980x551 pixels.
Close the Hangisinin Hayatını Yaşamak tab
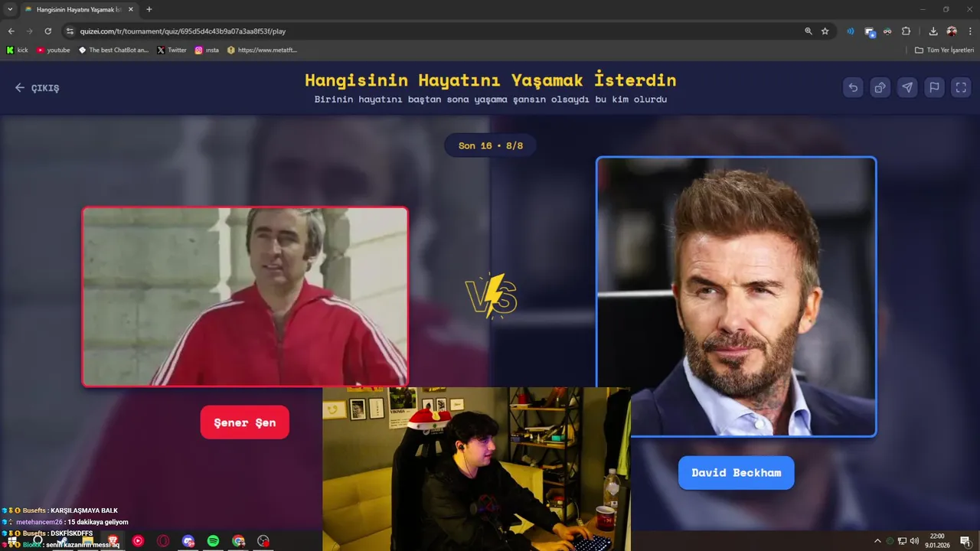(x=131, y=9)
